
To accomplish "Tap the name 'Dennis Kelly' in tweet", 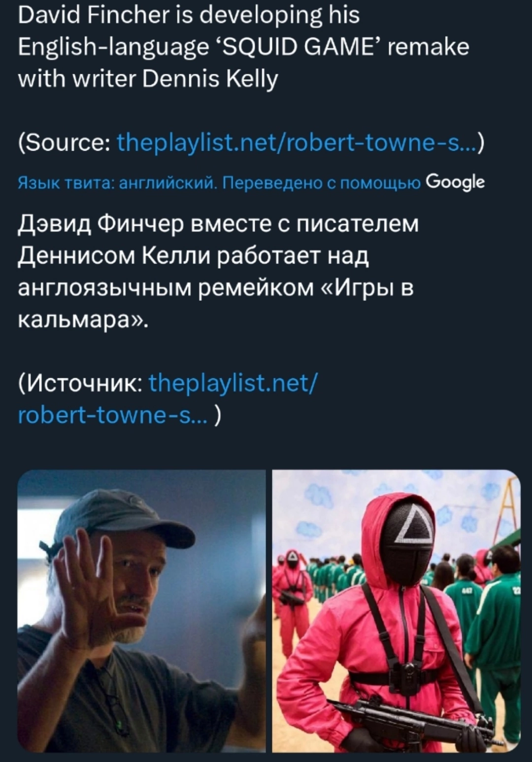I will pos(210,79).
